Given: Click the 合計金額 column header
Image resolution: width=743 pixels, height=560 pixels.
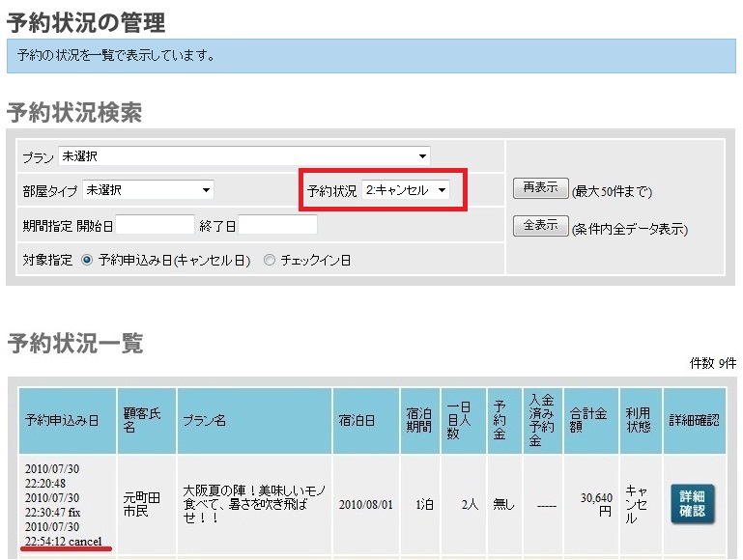Looking at the screenshot, I should pyautogui.click(x=588, y=421).
